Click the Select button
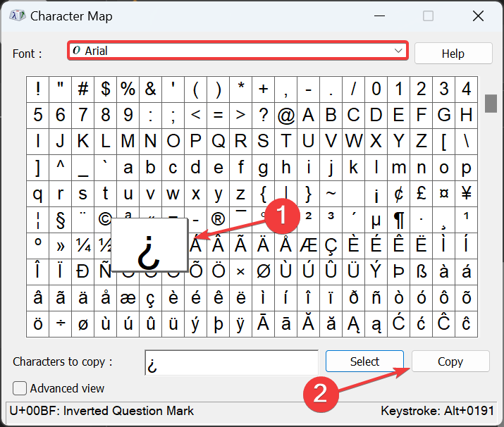The height and width of the screenshot is (427, 504). coord(364,361)
